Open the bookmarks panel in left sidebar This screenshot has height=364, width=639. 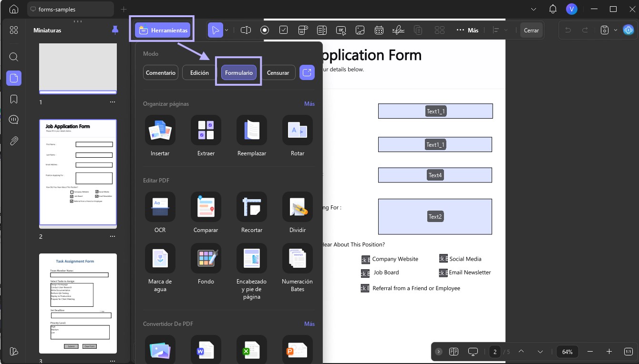[x=14, y=99]
